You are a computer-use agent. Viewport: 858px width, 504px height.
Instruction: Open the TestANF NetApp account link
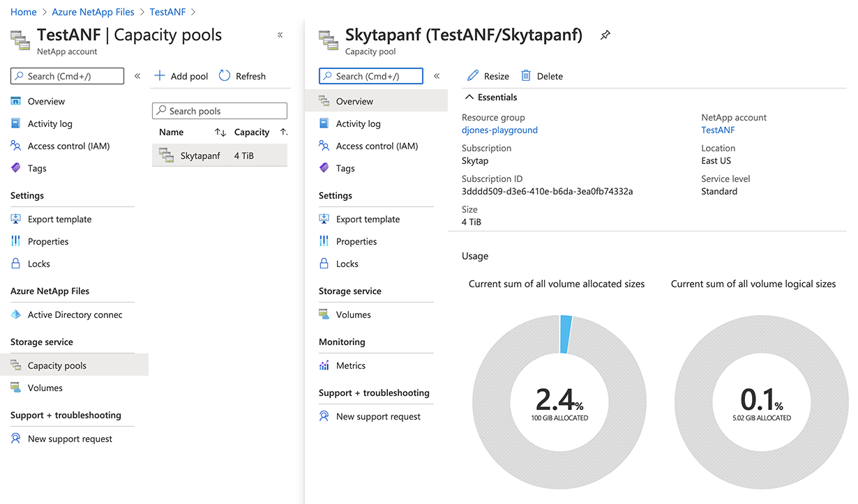pos(718,130)
